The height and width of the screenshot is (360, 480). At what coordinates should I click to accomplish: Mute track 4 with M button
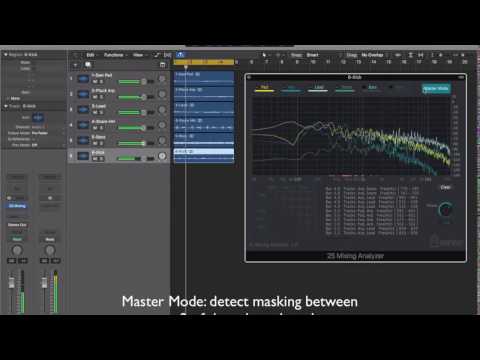[x=95, y=128]
